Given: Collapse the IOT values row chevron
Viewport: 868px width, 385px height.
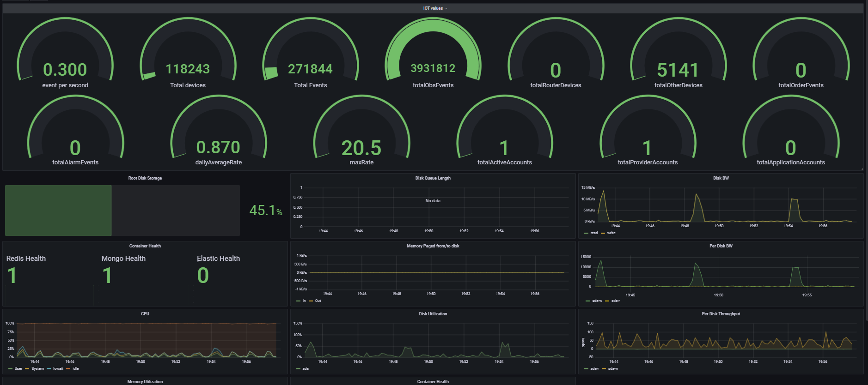Looking at the screenshot, I should 446,9.
